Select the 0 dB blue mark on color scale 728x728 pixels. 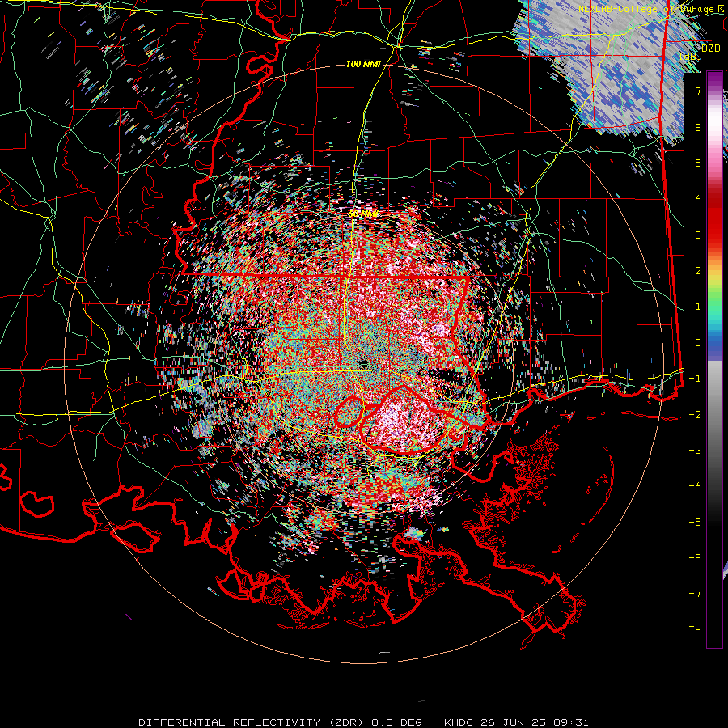[698, 343]
